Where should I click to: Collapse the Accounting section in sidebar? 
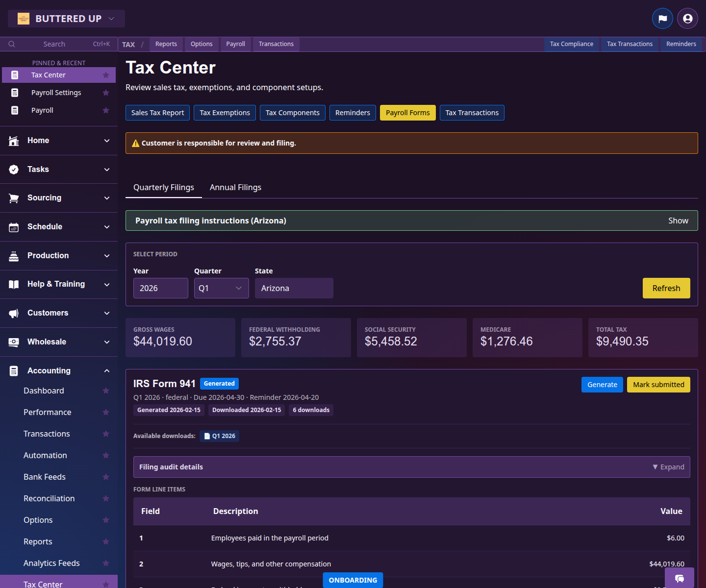coord(106,370)
